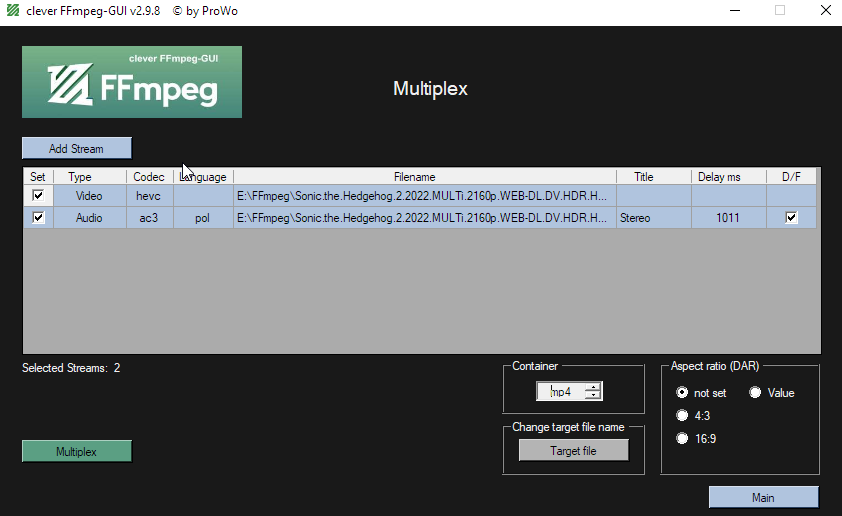Click the clever FFmpeg-GUI logo banner

click(x=132, y=82)
